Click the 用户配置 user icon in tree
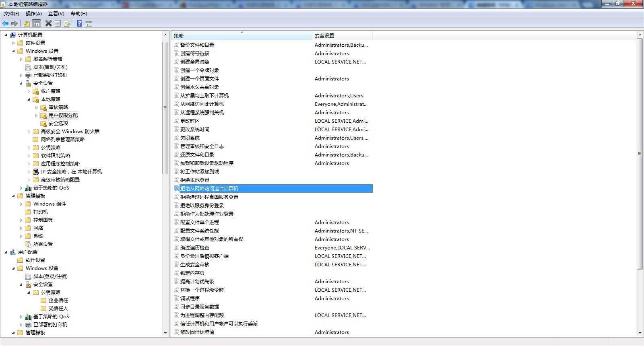644x346 pixels. pos(13,252)
